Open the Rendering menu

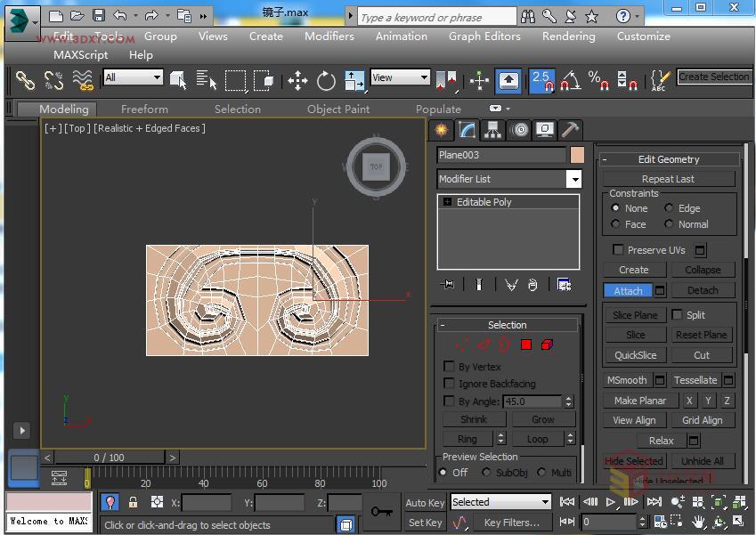click(x=568, y=36)
